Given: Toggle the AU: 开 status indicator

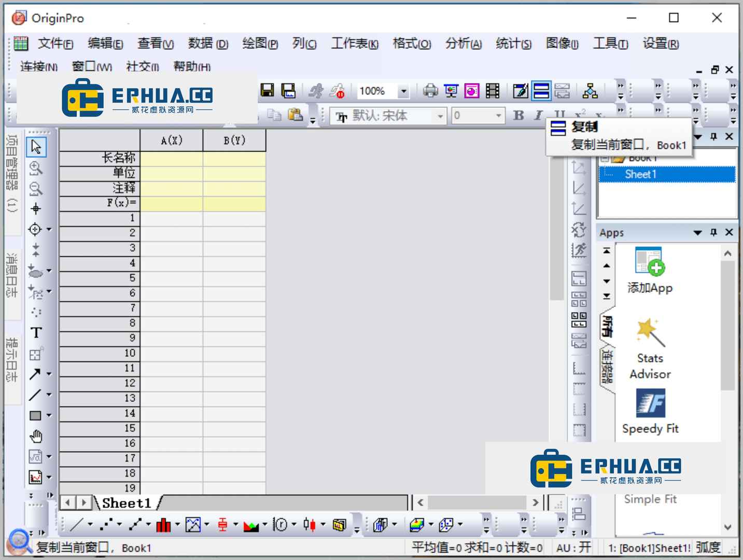Looking at the screenshot, I should (x=573, y=548).
